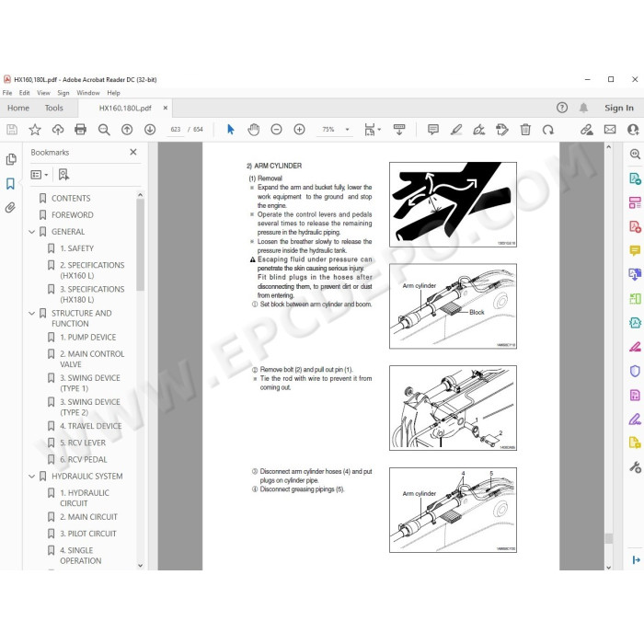The width and height of the screenshot is (644, 644).
Task: Add file to Starred with star icon
Action: click(x=35, y=130)
